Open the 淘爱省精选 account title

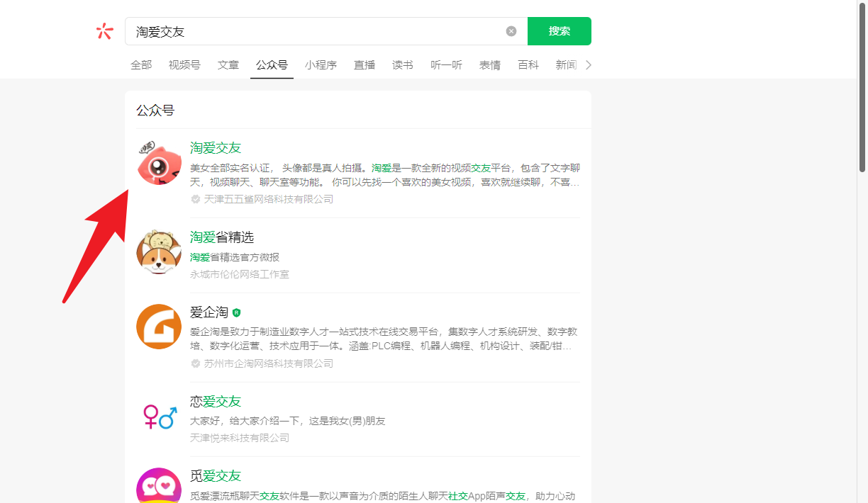pyautogui.click(x=222, y=237)
